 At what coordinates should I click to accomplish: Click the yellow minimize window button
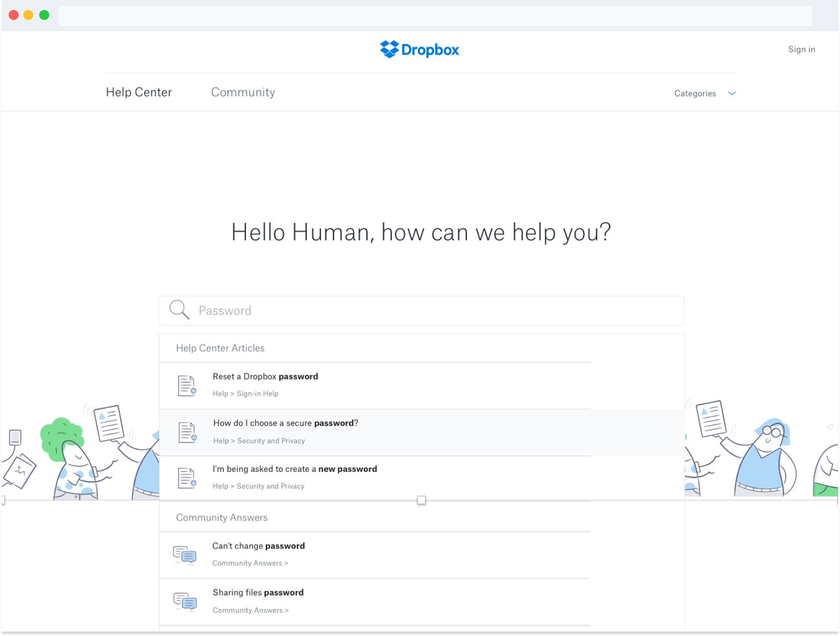point(28,15)
